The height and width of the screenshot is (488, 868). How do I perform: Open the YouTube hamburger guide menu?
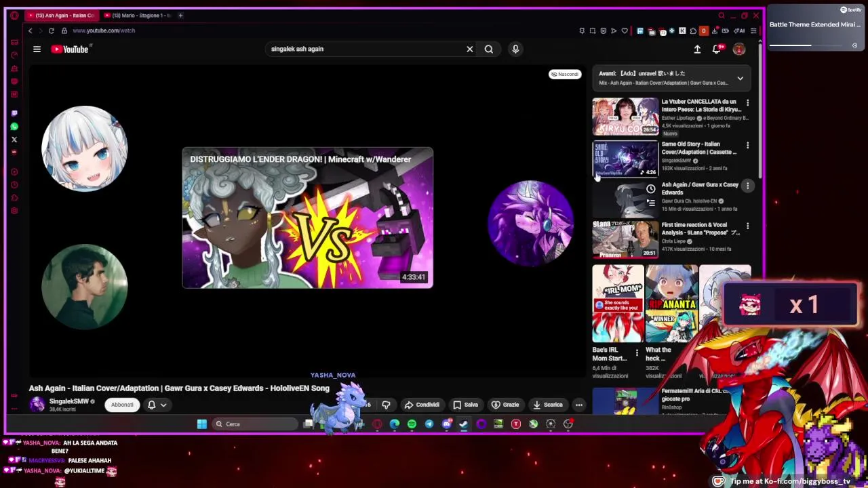pos(37,49)
